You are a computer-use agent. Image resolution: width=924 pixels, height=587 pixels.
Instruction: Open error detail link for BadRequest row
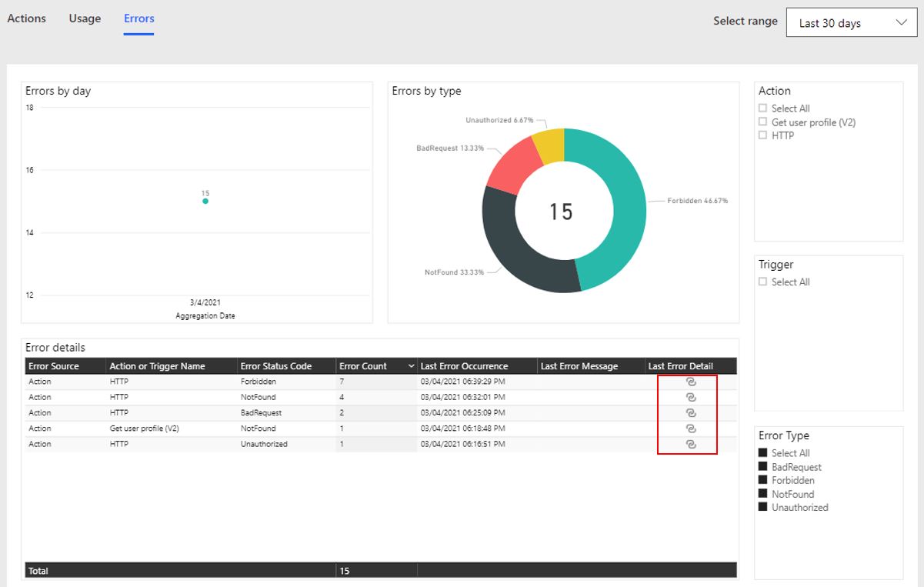[x=690, y=413]
